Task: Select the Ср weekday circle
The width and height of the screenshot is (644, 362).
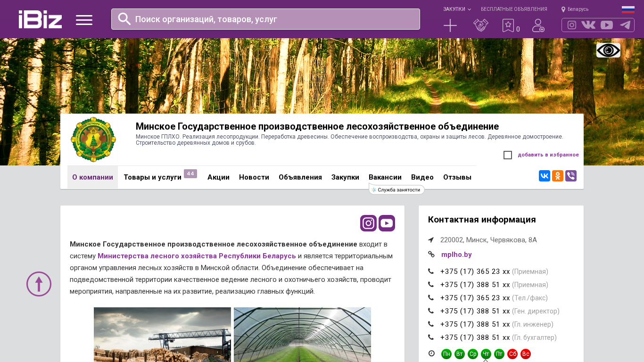Action: (x=473, y=354)
